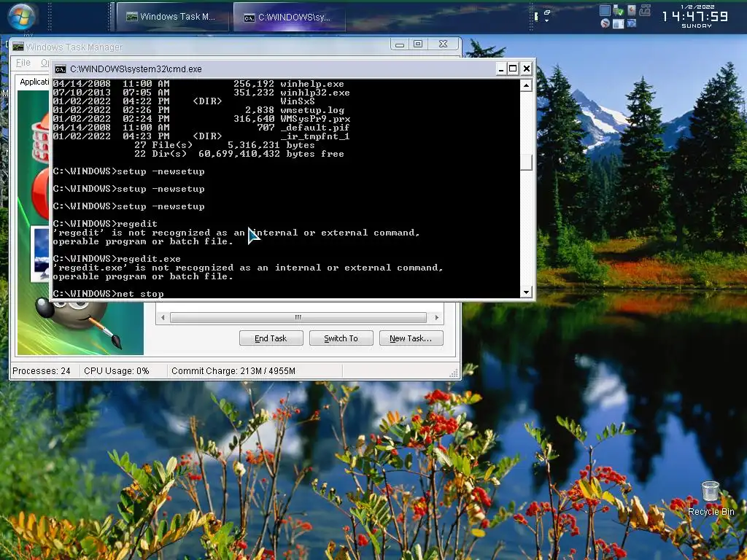747x560 pixels.
Task: Click the gray document tray icon
Action: coord(632,10)
